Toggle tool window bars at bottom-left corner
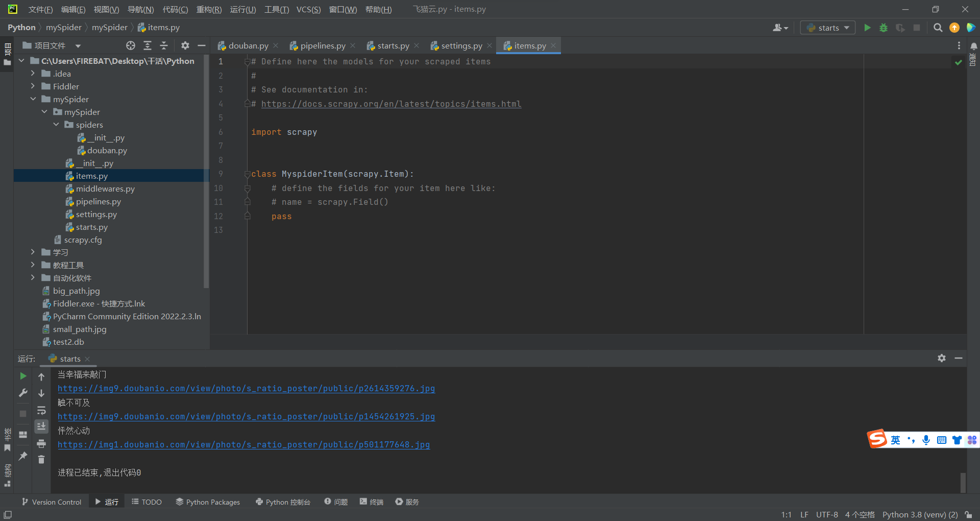Image resolution: width=980 pixels, height=521 pixels. 8,514
